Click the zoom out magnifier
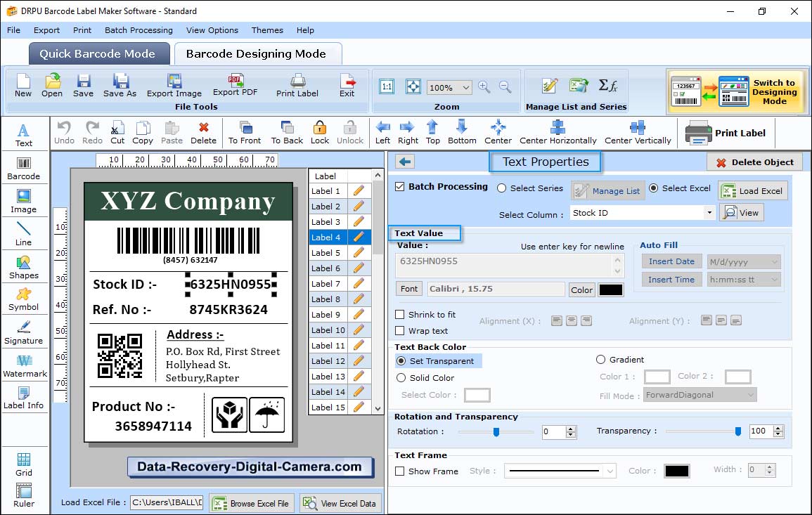This screenshot has height=515, width=812. [505, 87]
